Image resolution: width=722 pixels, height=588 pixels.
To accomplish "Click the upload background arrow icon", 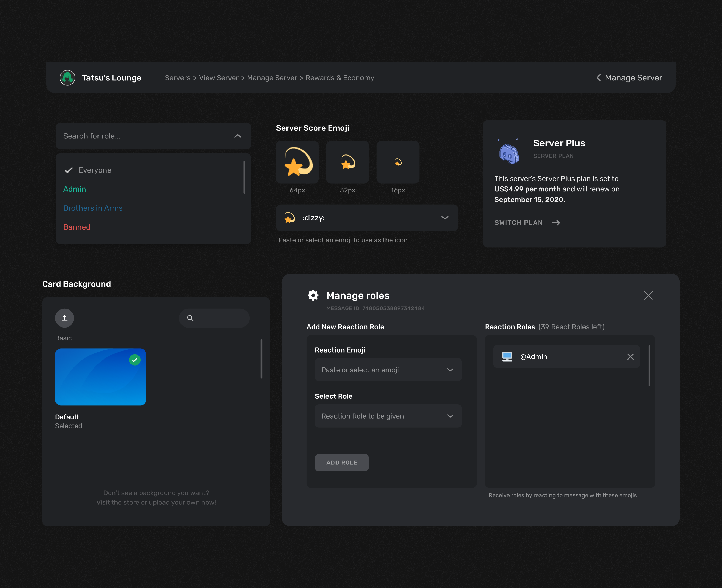I will (x=64, y=318).
